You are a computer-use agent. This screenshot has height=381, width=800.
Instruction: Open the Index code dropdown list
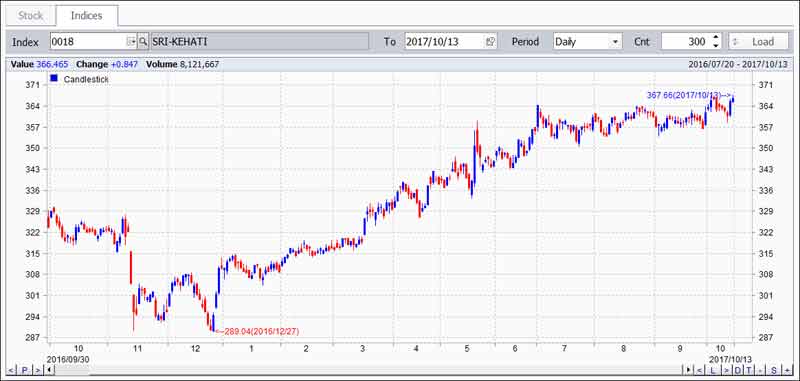point(132,41)
